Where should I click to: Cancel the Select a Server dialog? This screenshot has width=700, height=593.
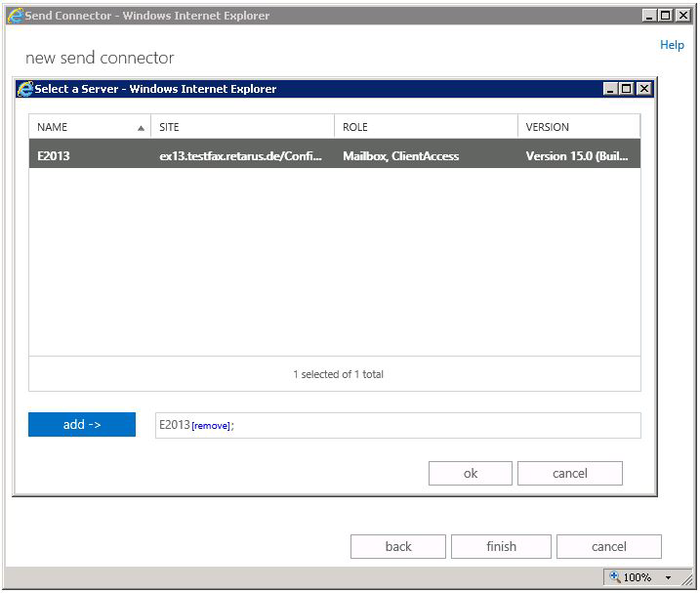coord(569,473)
